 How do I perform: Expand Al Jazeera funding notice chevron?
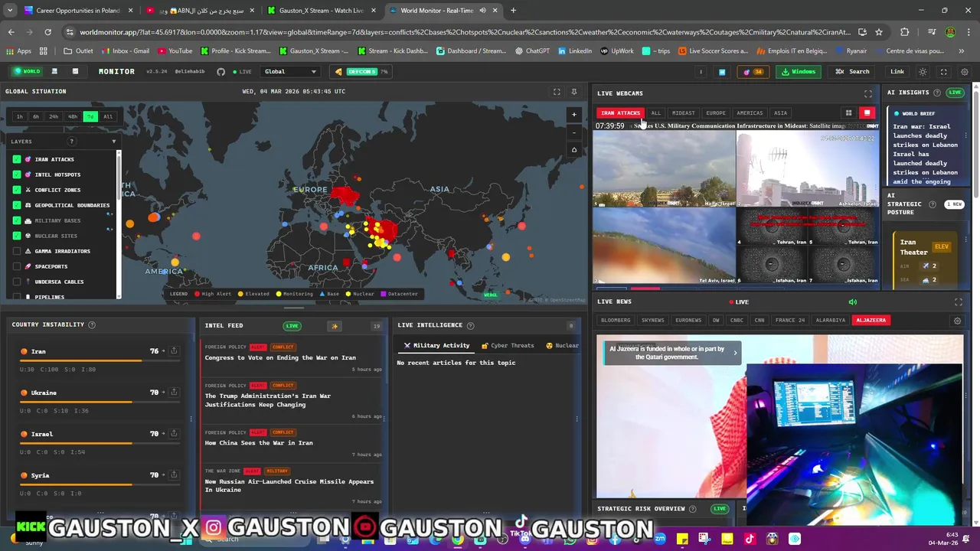tap(735, 353)
